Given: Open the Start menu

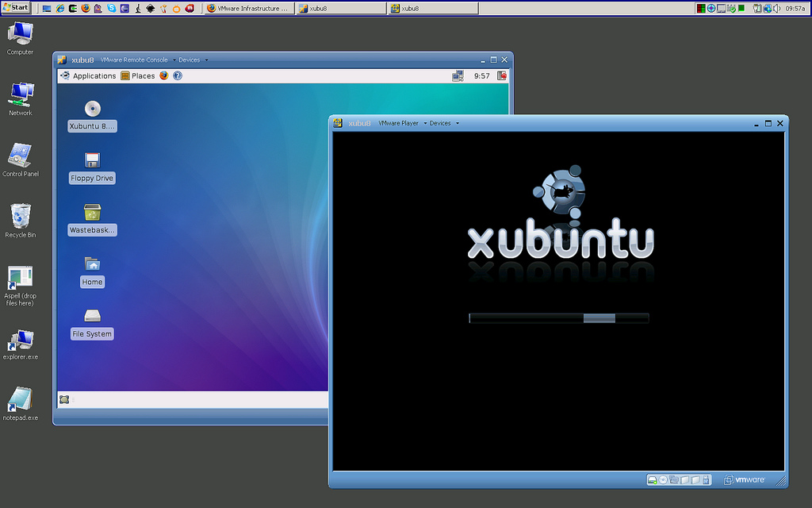Looking at the screenshot, I should pyautogui.click(x=16, y=8).
